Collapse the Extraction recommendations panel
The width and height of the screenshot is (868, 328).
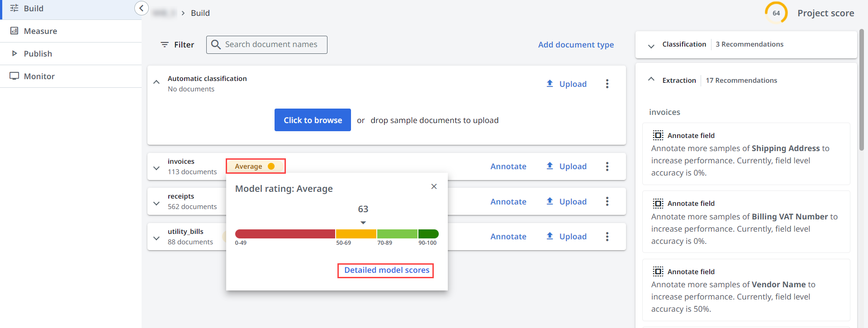651,79
